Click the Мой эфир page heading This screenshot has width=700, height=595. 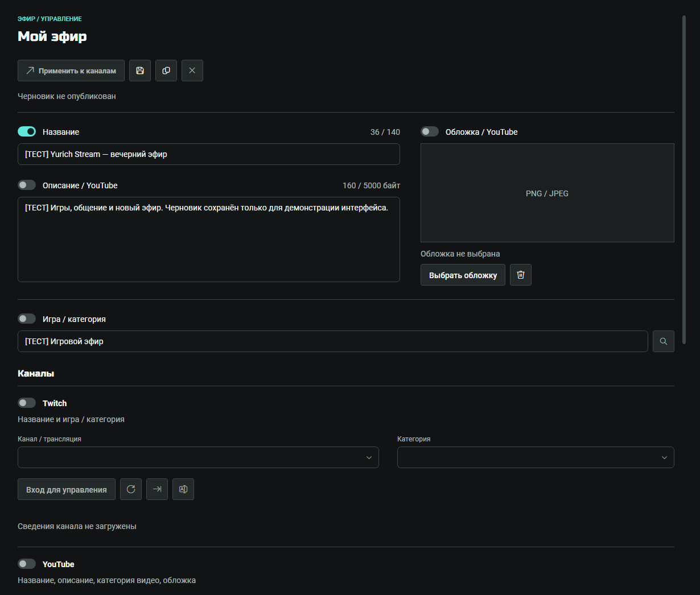[52, 36]
